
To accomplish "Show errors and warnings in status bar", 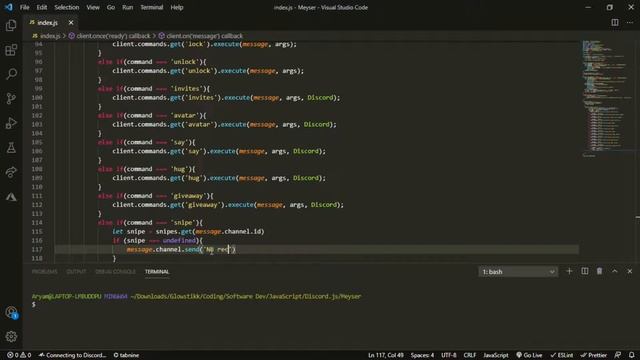I will point(19,355).
